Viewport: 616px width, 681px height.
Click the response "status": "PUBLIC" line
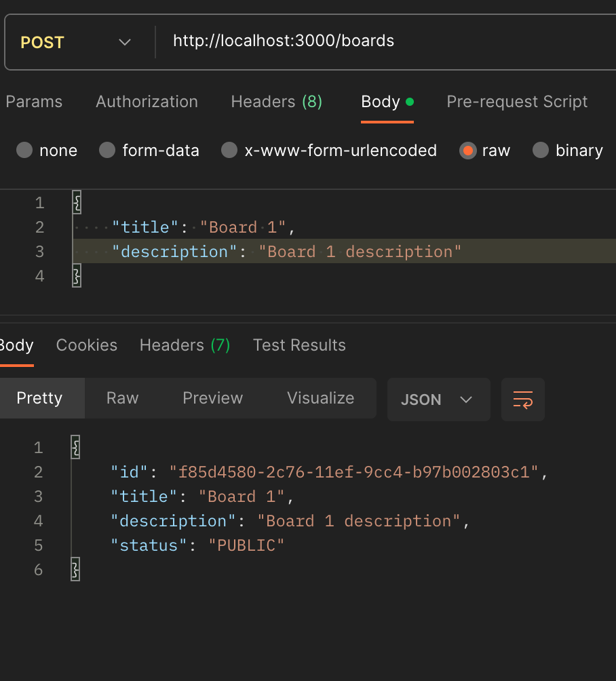(x=197, y=545)
